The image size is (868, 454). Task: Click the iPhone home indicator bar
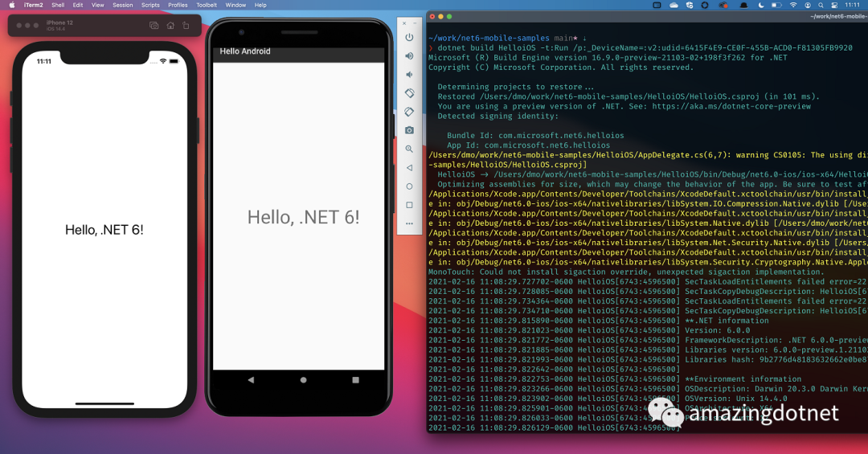[x=104, y=403]
